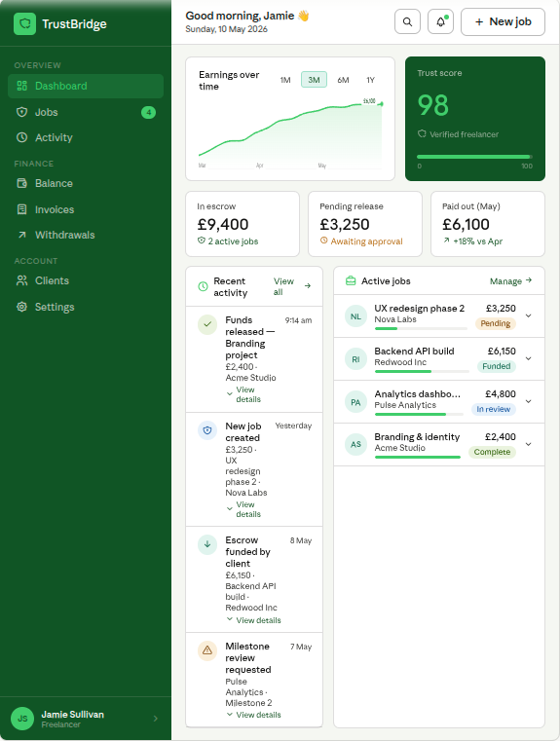
Task: Click the In review status badge
Action: 494,409
